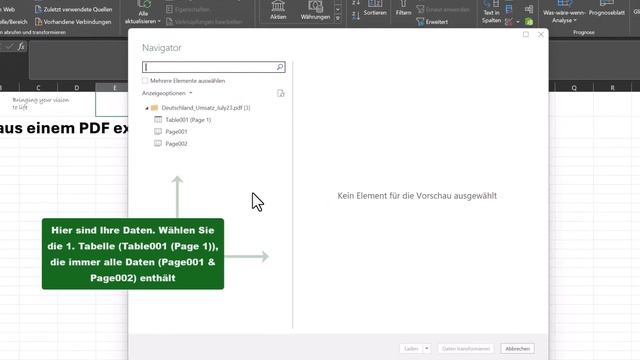640x360 pixels.
Task: Select the Währungen data type icon
Action: tap(315, 6)
